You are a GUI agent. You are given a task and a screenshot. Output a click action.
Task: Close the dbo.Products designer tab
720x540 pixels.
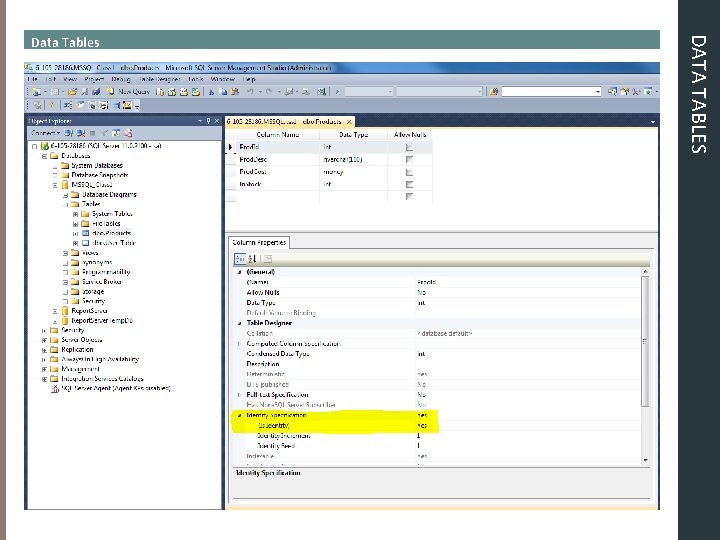[x=349, y=122]
